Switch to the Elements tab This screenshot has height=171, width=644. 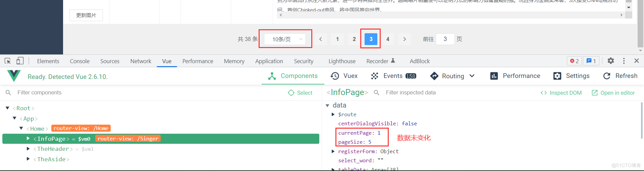[x=48, y=61]
